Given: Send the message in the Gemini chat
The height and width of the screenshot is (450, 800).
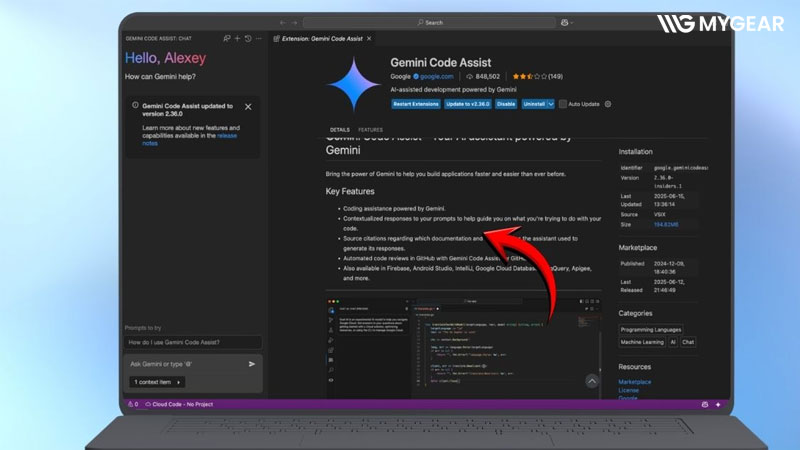Looking at the screenshot, I should click(252, 364).
